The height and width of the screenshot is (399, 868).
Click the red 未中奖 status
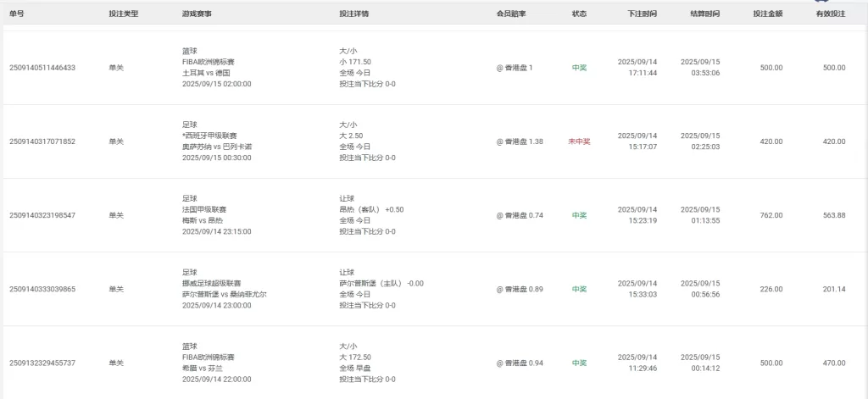click(x=579, y=141)
